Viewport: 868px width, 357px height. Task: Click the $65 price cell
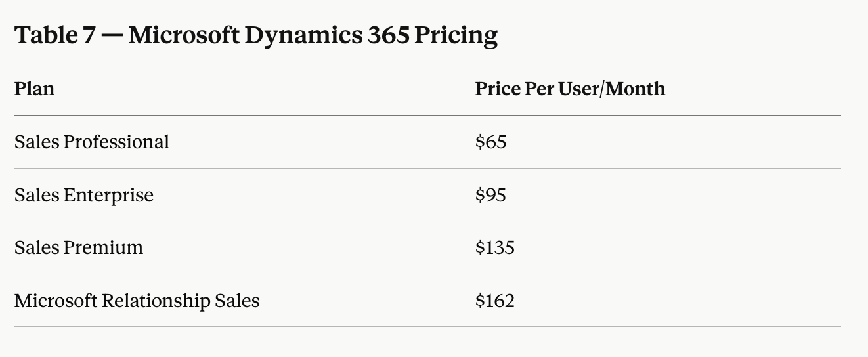coord(490,142)
